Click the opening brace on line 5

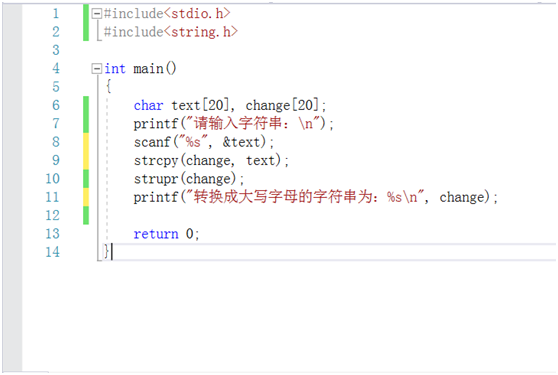tap(108, 86)
